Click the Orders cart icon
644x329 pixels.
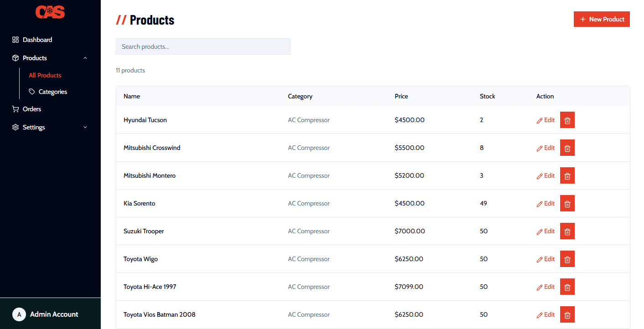15,109
